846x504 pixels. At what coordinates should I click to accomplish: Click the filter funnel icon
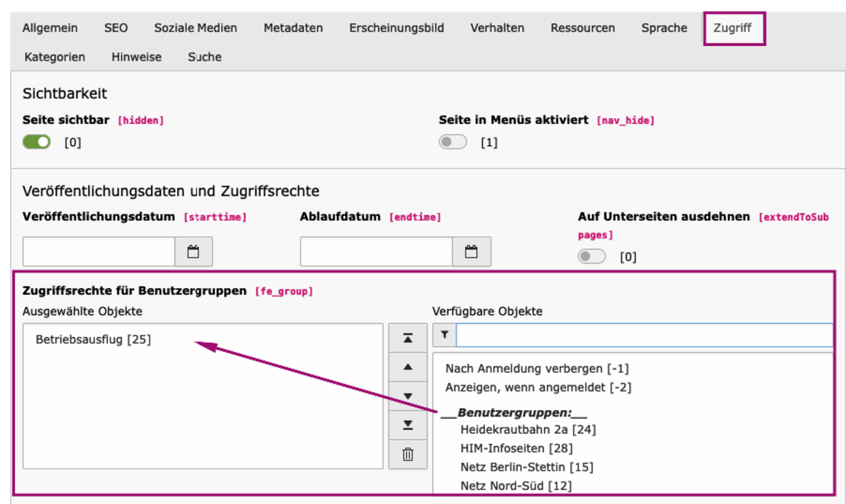(x=444, y=335)
